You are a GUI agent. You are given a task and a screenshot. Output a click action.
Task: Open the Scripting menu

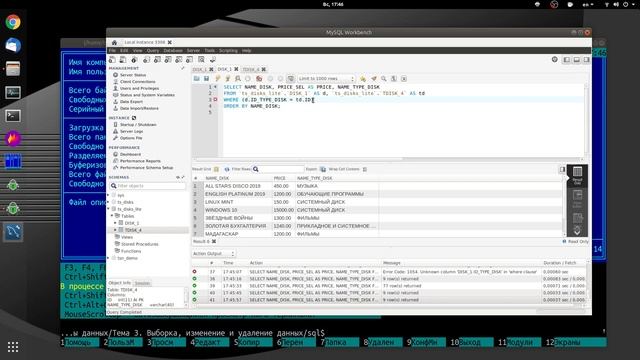point(228,51)
